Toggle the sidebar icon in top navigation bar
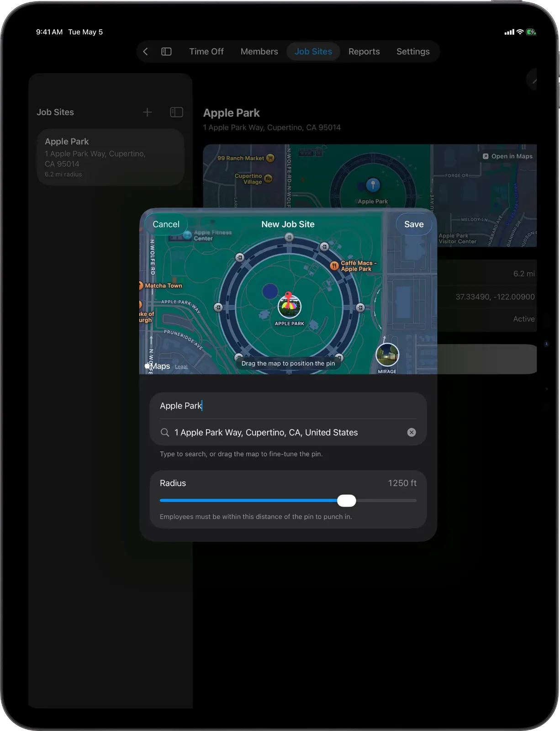The image size is (560, 731). 166,52
